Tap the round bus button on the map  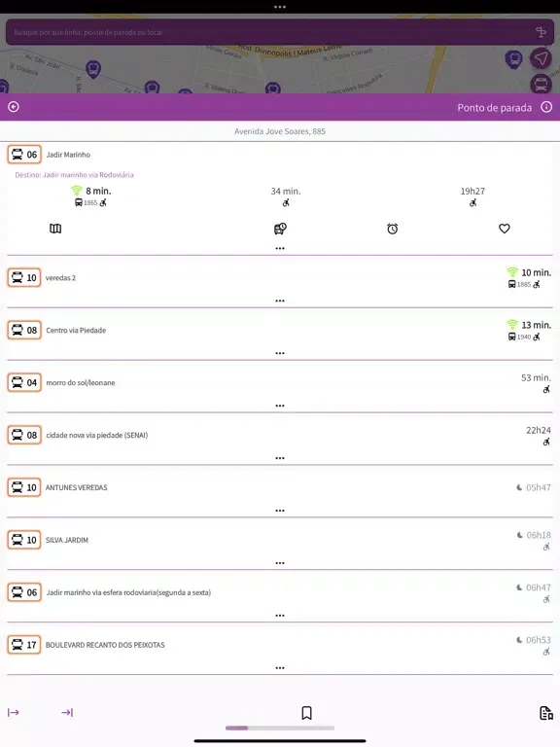click(541, 85)
